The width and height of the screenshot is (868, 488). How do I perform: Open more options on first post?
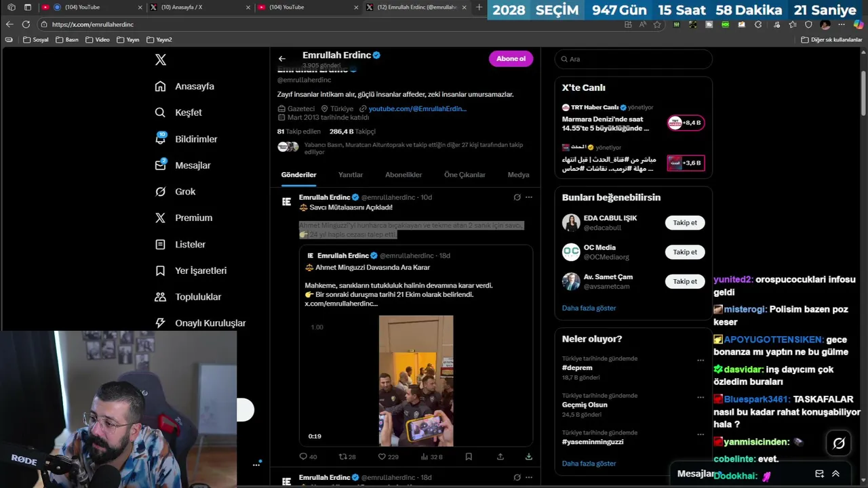click(x=529, y=197)
